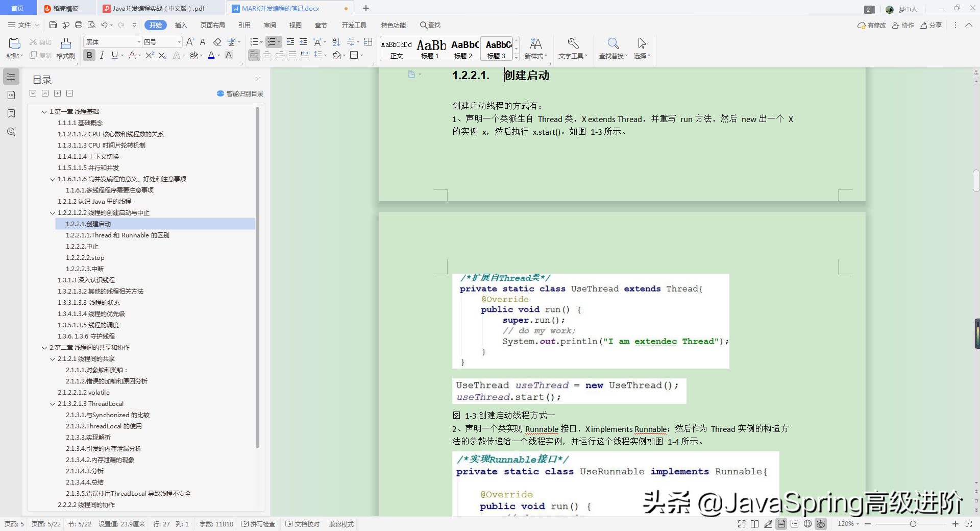The height and width of the screenshot is (531, 980).
Task: Open the 引用 ribbon tab
Action: pyautogui.click(x=244, y=25)
